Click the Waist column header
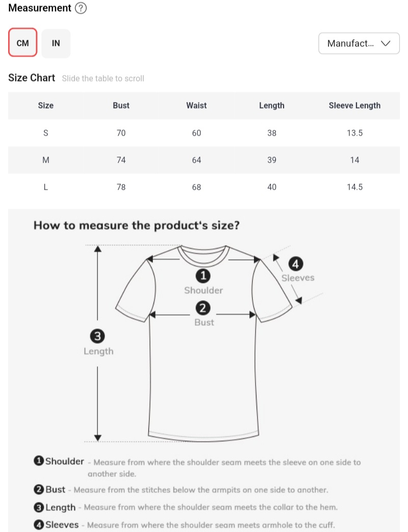The height and width of the screenshot is (532, 408). 196,106
